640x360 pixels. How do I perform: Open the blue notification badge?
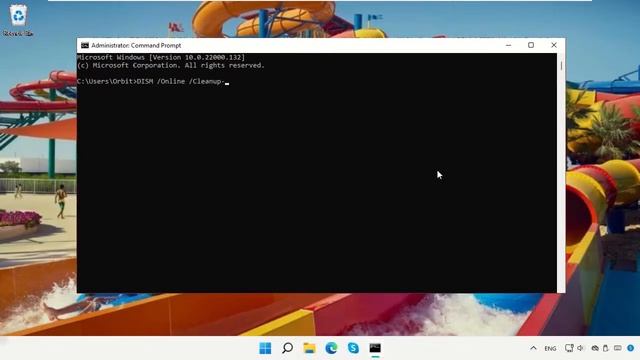[631, 348]
